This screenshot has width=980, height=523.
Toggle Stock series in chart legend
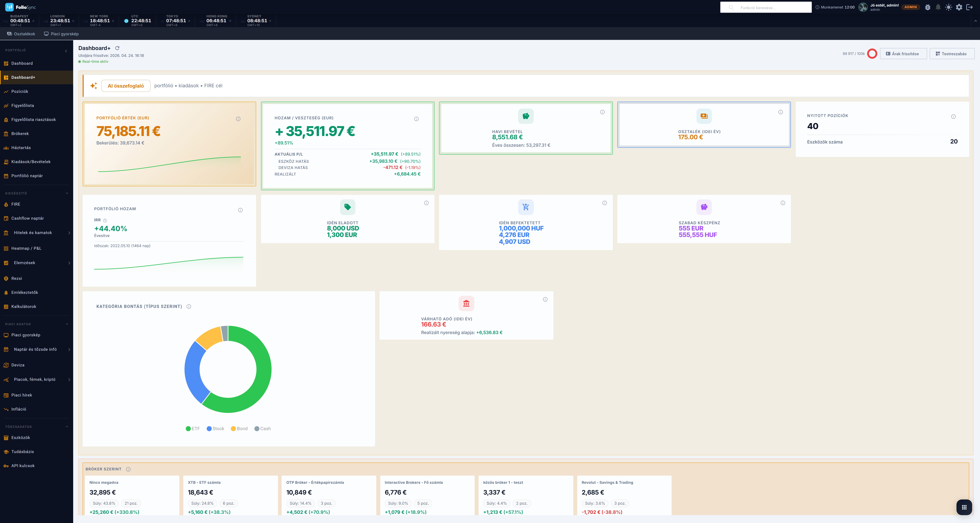(x=215, y=429)
